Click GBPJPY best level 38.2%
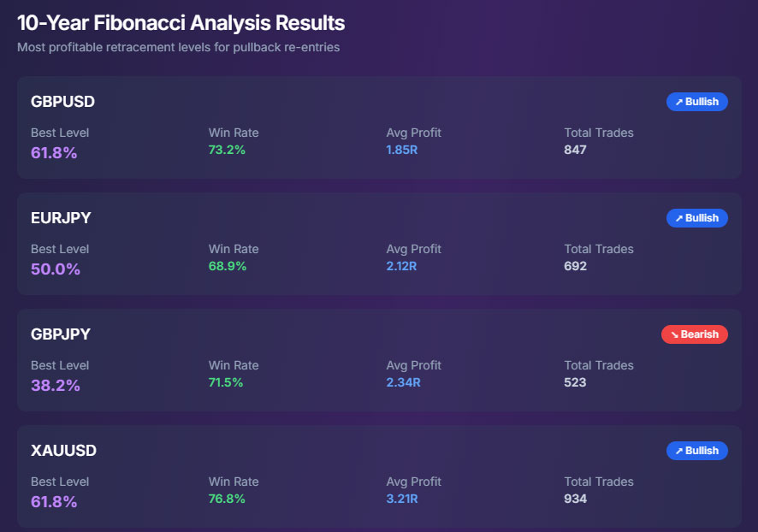This screenshot has width=758, height=532. pos(56,386)
